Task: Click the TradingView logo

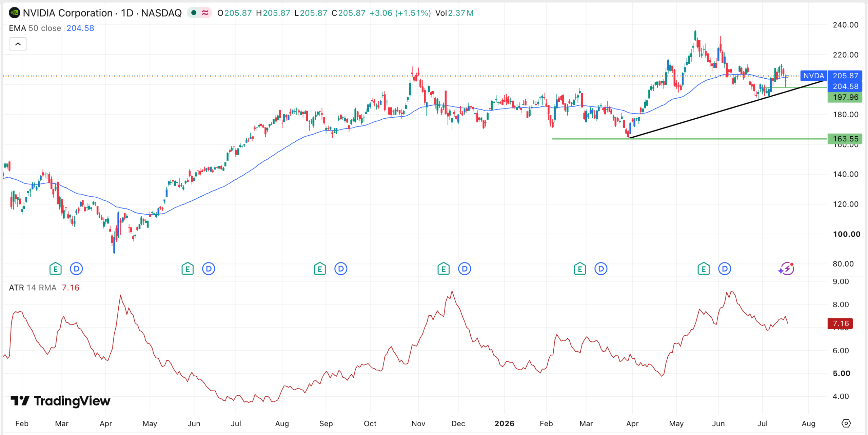Action: click(x=60, y=401)
